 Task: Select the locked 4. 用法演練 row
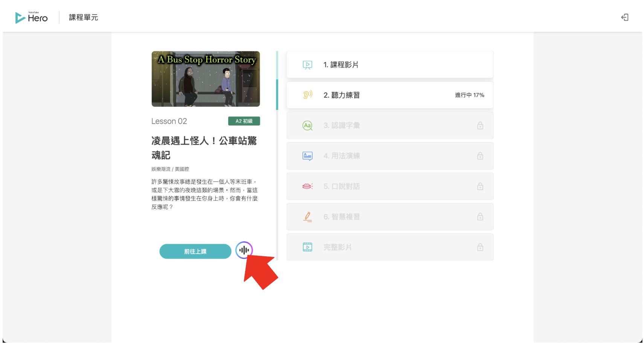click(390, 156)
